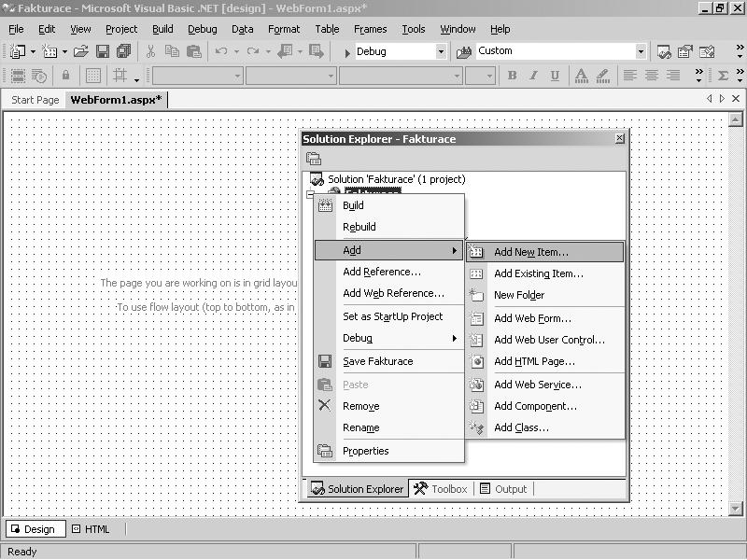Select Add New Item from the submenu
The image size is (747, 560).
pos(544,252)
